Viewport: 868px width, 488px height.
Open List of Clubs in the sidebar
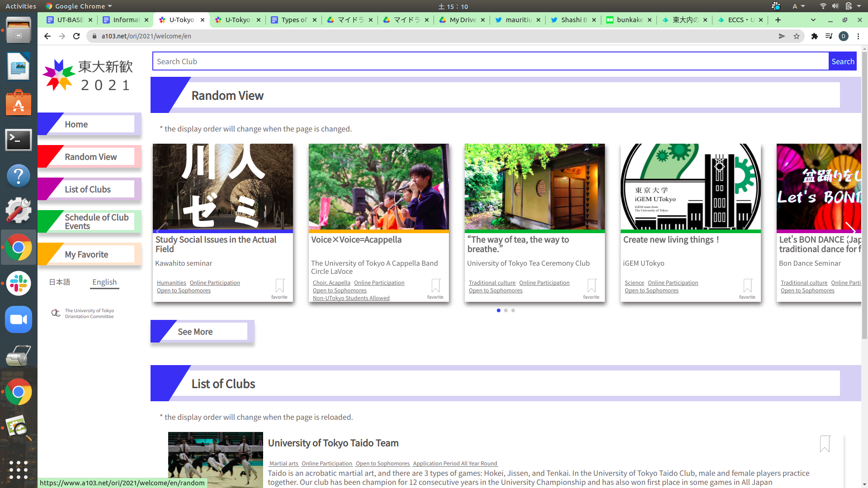pyautogui.click(x=90, y=189)
